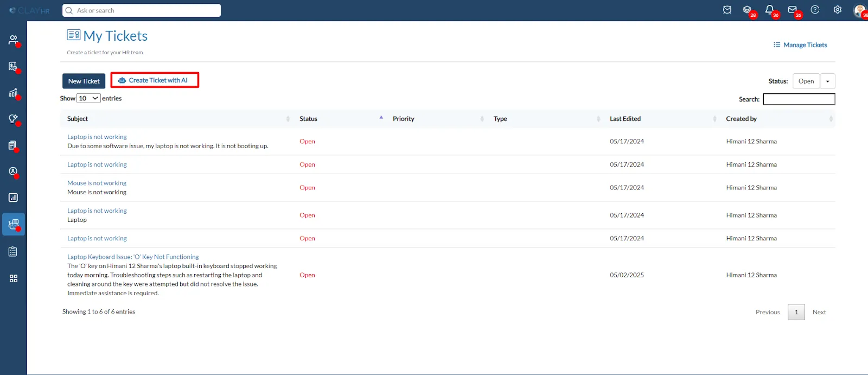Focus the Ask or search box

pyautogui.click(x=142, y=10)
